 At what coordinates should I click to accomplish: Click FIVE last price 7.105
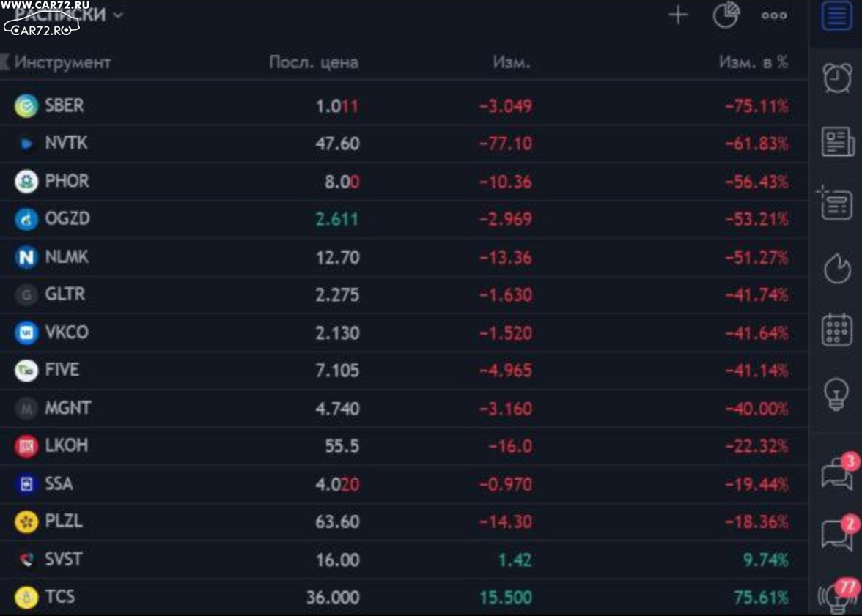pyautogui.click(x=337, y=371)
